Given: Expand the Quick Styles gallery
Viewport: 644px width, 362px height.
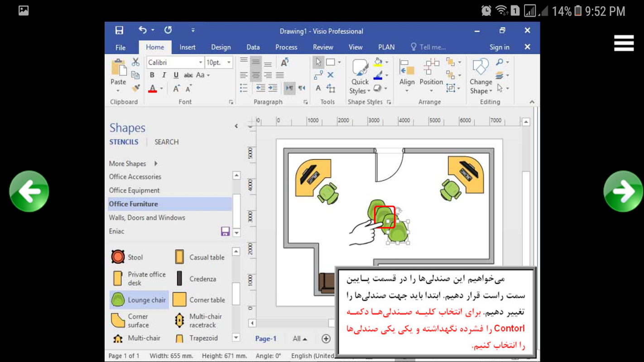Looking at the screenshot, I should point(360,77).
